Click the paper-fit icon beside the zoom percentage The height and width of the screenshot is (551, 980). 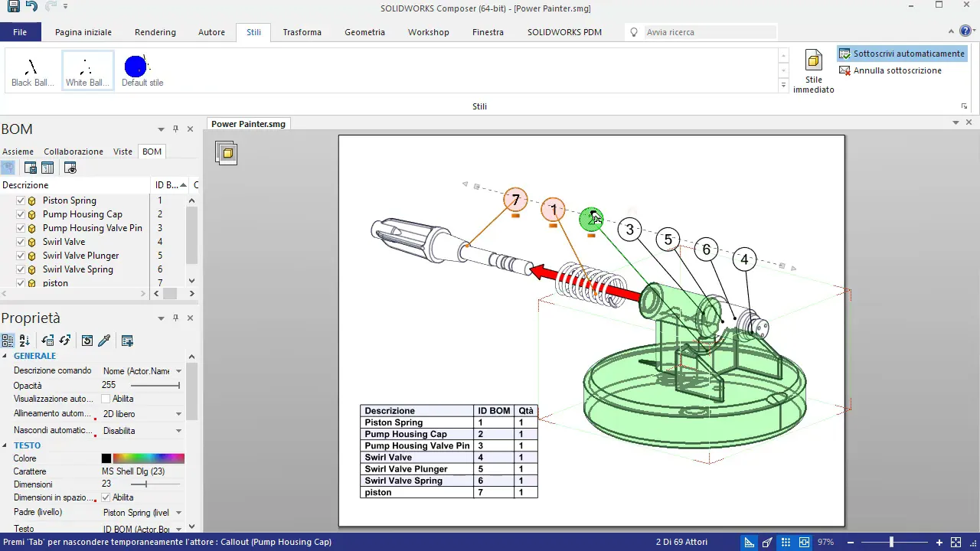[804, 543]
